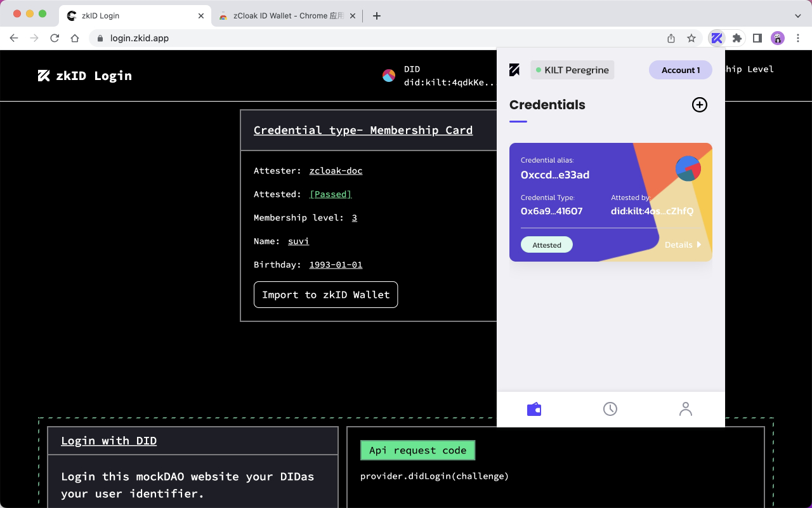Screen dimensions: 812x508
Task: Open the zCloak wallet extension icon
Action: [x=716, y=38]
